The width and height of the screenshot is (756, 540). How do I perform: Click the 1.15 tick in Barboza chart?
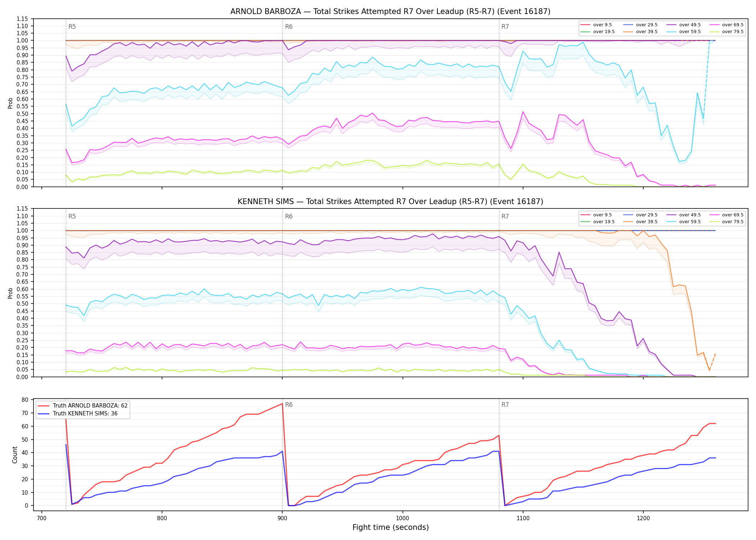tap(22, 19)
